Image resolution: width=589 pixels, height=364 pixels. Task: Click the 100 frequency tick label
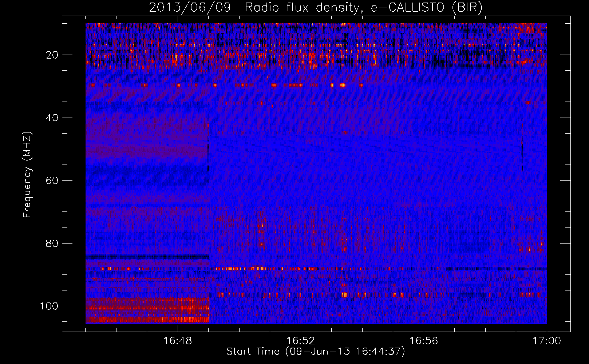49,306
